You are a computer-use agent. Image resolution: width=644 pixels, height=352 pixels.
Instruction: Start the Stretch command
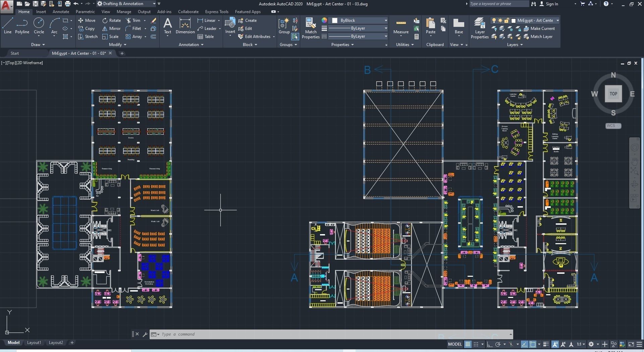pos(88,37)
